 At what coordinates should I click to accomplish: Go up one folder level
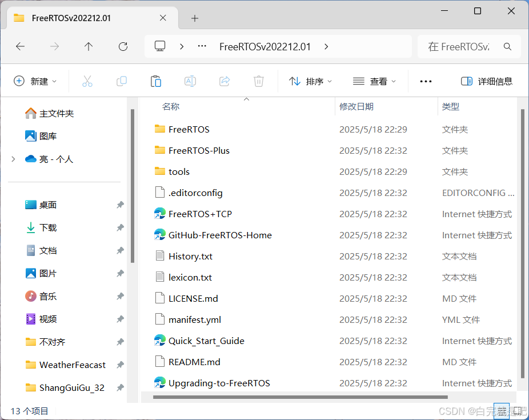pos(89,46)
